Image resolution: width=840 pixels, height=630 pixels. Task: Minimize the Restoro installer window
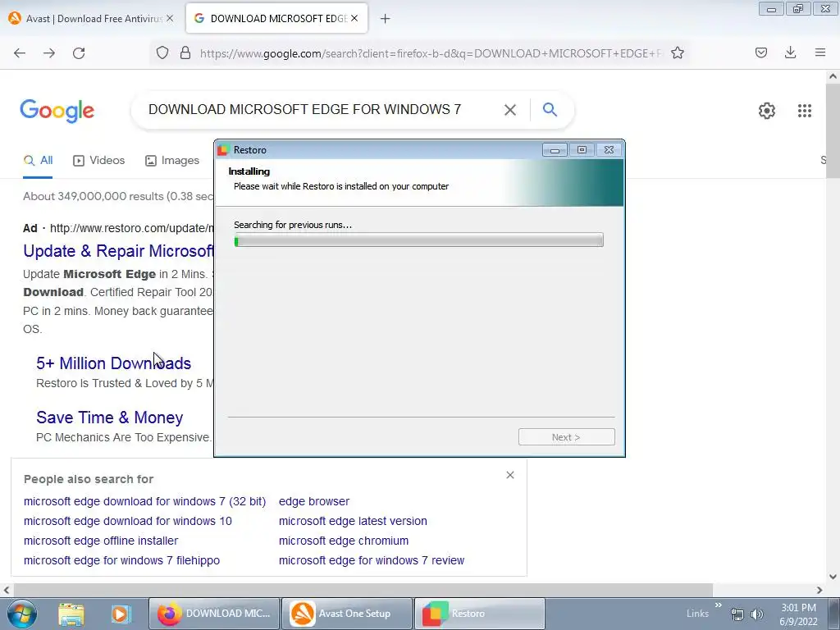tap(555, 150)
